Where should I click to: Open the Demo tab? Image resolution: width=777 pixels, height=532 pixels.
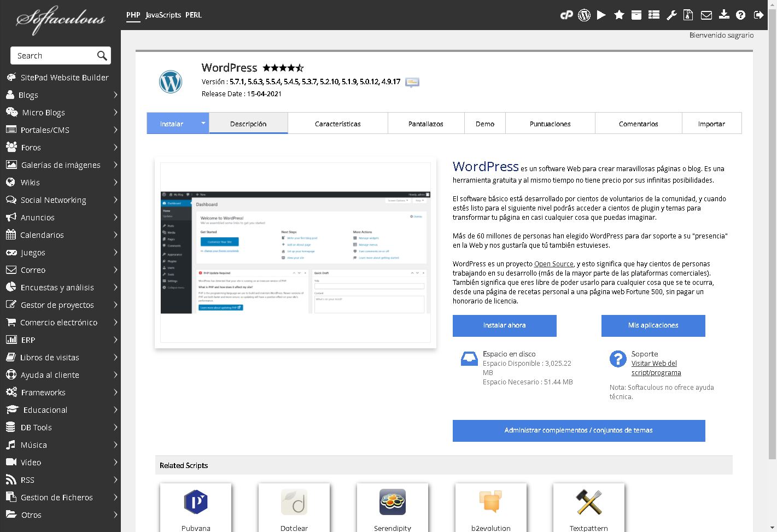pyautogui.click(x=485, y=124)
